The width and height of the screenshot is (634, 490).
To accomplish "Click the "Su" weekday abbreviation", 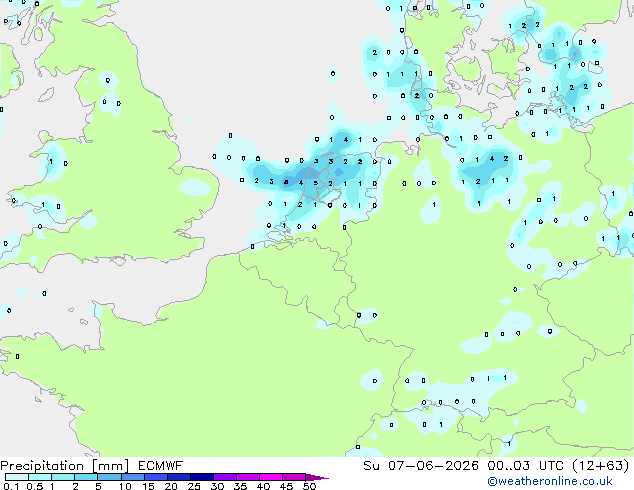I will tap(371, 466).
